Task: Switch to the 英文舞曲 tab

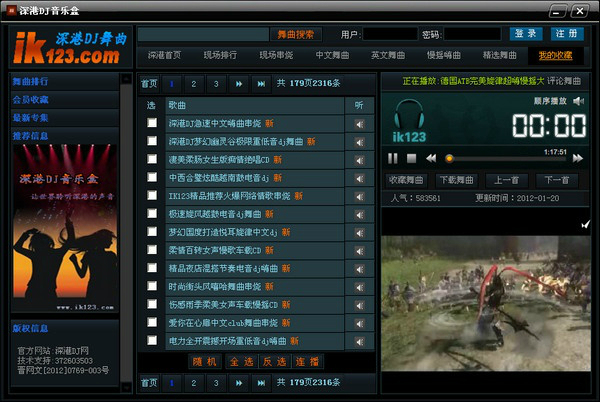Action: tap(388, 55)
